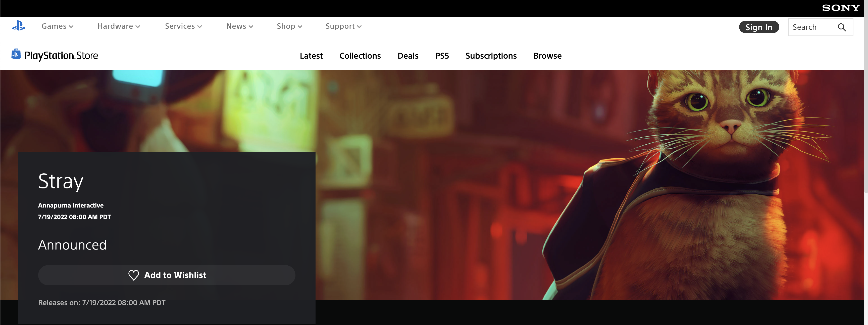Click the 'Releases on: 7/19/2022' text
Viewport: 868px width, 325px height.
102,302
